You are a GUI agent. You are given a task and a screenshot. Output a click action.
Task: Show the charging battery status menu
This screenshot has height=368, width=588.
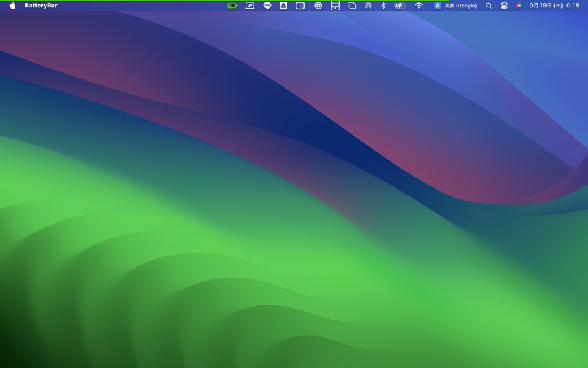tap(400, 6)
